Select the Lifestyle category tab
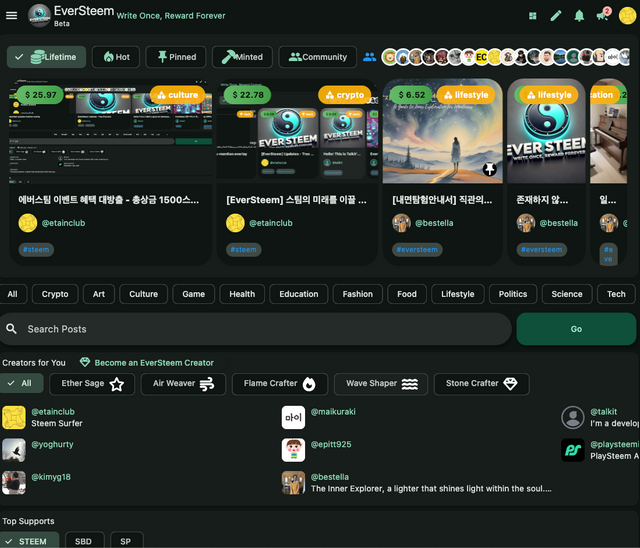Image resolution: width=640 pixels, height=548 pixels. 458,294
